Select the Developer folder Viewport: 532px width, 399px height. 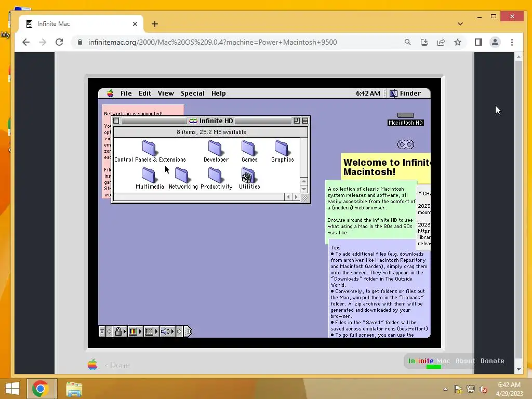point(216,151)
